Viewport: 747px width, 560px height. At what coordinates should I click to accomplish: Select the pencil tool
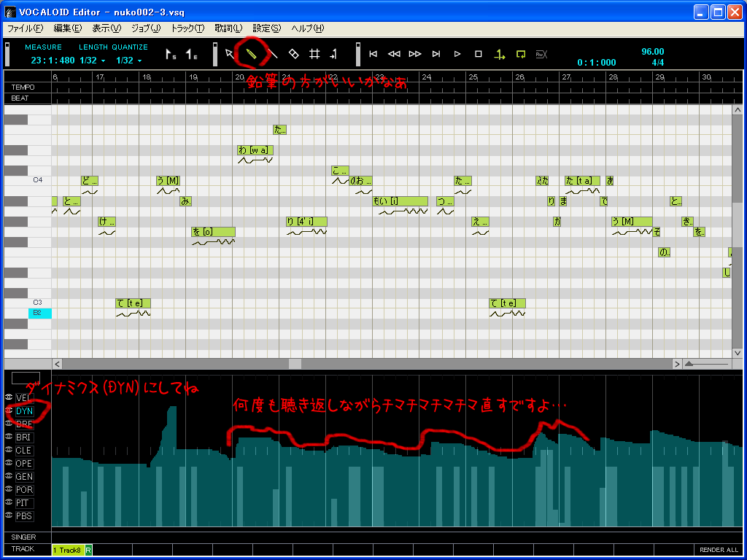coord(252,54)
